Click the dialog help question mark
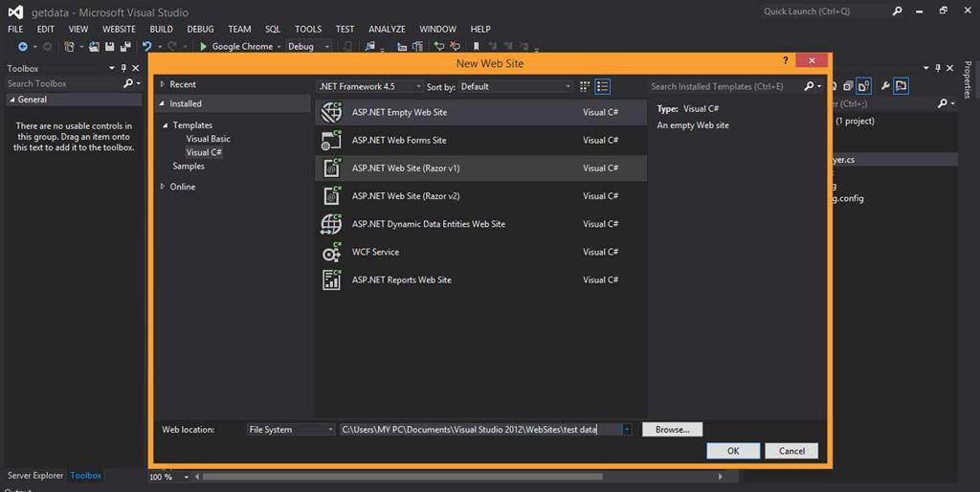Screen dimensions: 980x492 click(786, 60)
